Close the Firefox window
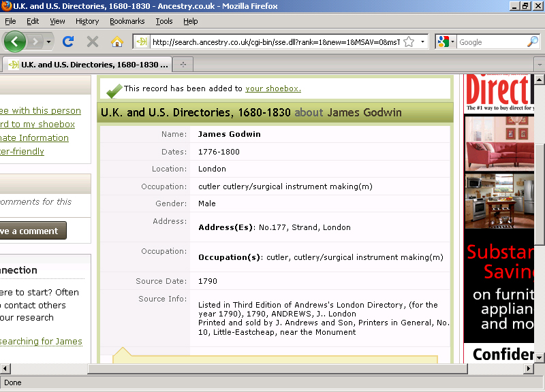The image size is (545, 392). tap(538, 6)
